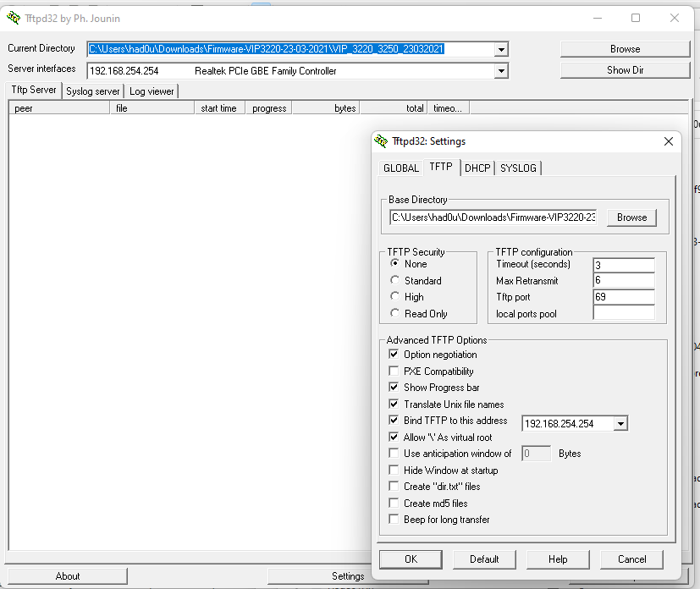Click the start time column header
Image resolution: width=700 pixels, height=589 pixels.
[220, 108]
